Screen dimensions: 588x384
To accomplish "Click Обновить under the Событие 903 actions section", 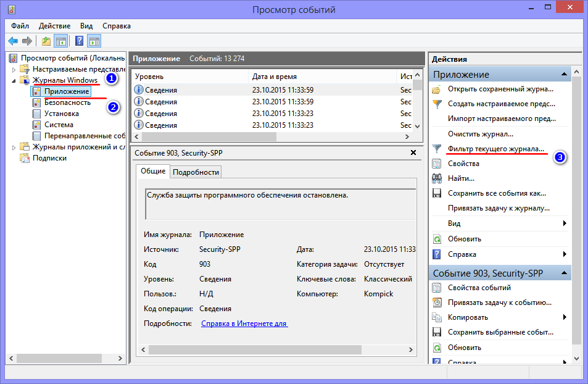I will [x=464, y=348].
